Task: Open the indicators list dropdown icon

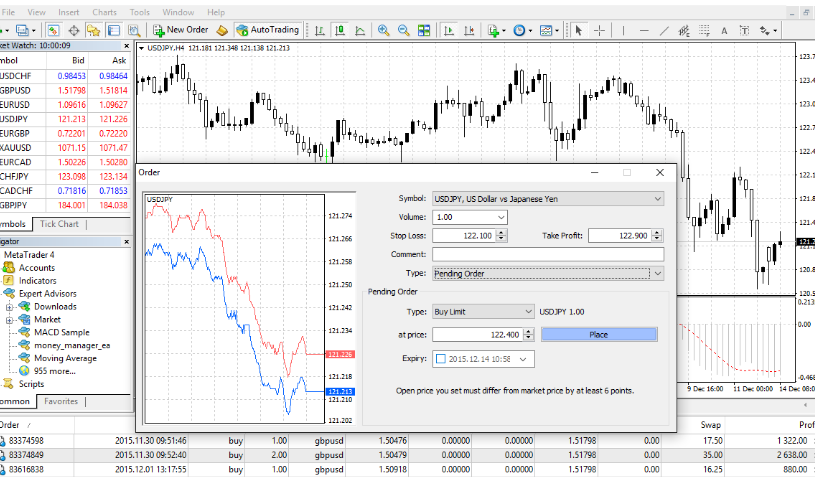Action: click(x=496, y=30)
